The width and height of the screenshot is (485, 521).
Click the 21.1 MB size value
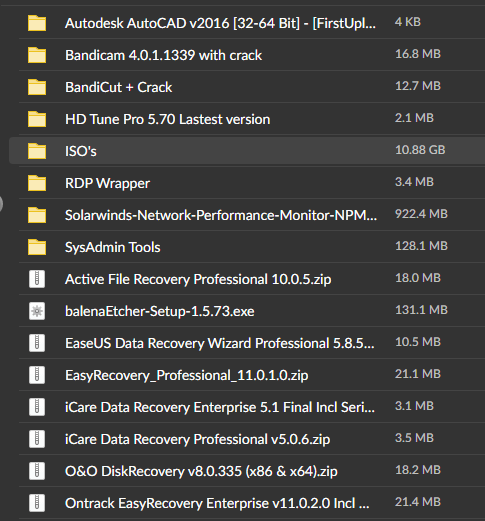pos(418,374)
